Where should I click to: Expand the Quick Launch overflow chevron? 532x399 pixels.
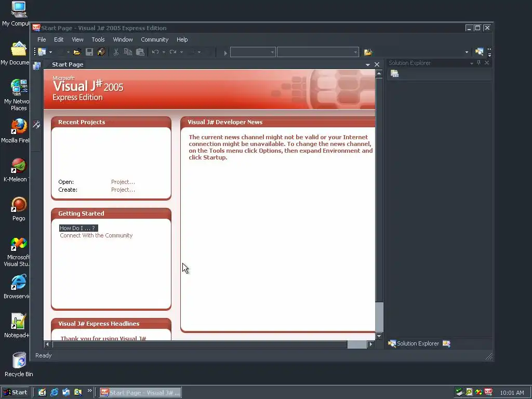point(89,391)
